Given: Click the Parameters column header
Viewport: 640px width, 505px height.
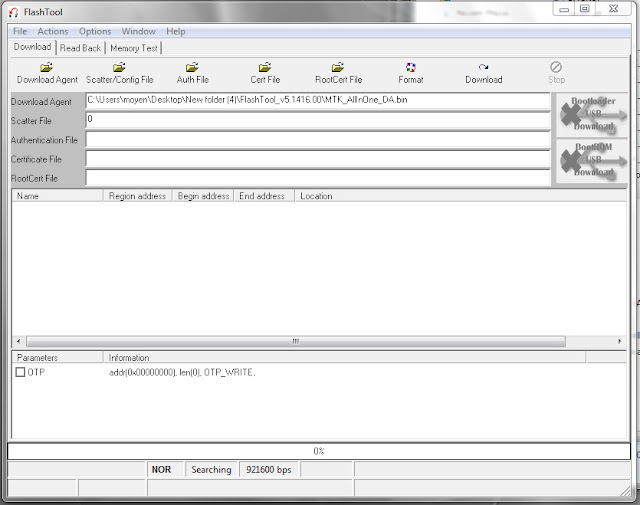Looking at the screenshot, I should click(57, 358).
